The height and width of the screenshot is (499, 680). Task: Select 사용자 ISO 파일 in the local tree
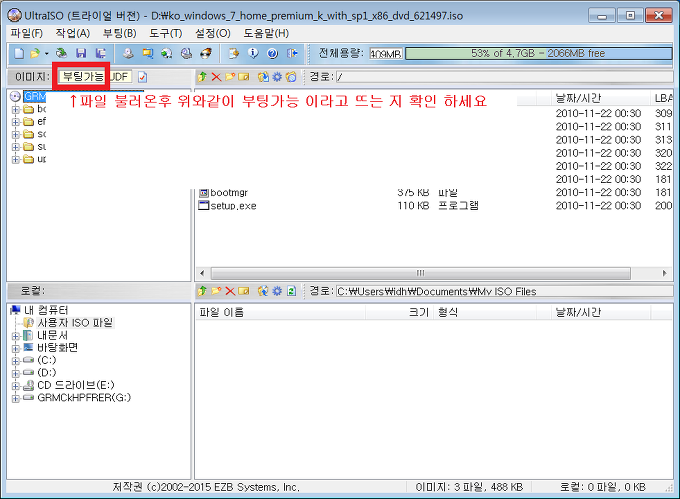coord(75,323)
